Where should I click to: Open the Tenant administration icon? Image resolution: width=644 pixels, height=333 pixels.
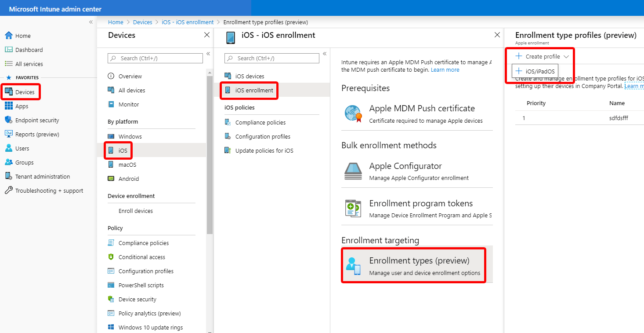(x=8, y=176)
